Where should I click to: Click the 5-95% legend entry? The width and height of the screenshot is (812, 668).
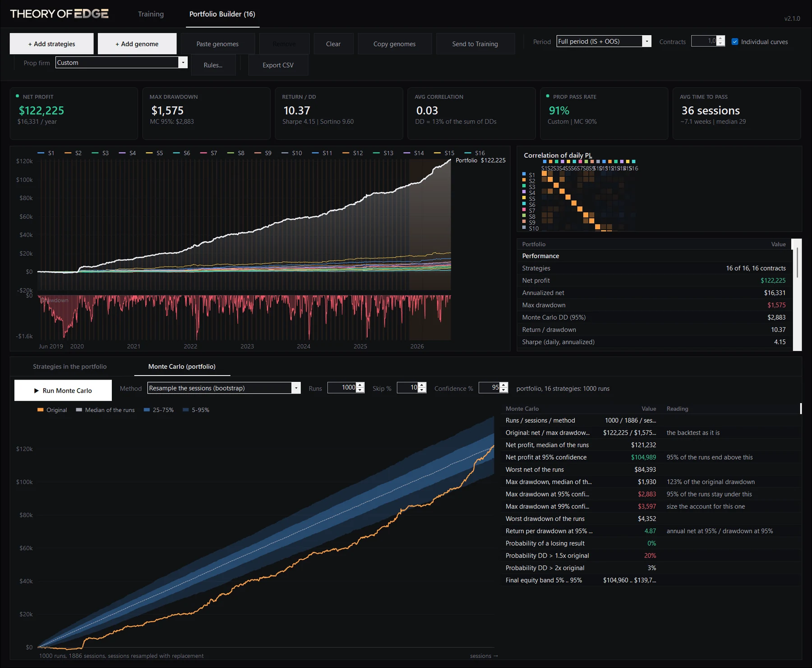click(x=196, y=410)
